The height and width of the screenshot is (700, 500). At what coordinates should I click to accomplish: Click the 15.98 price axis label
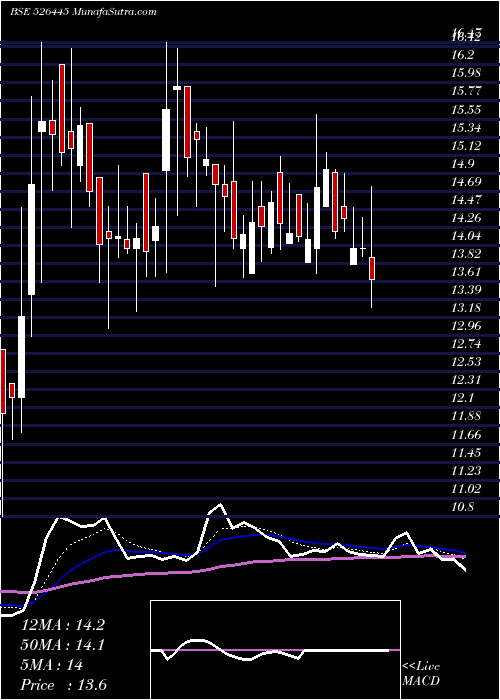tap(466, 73)
